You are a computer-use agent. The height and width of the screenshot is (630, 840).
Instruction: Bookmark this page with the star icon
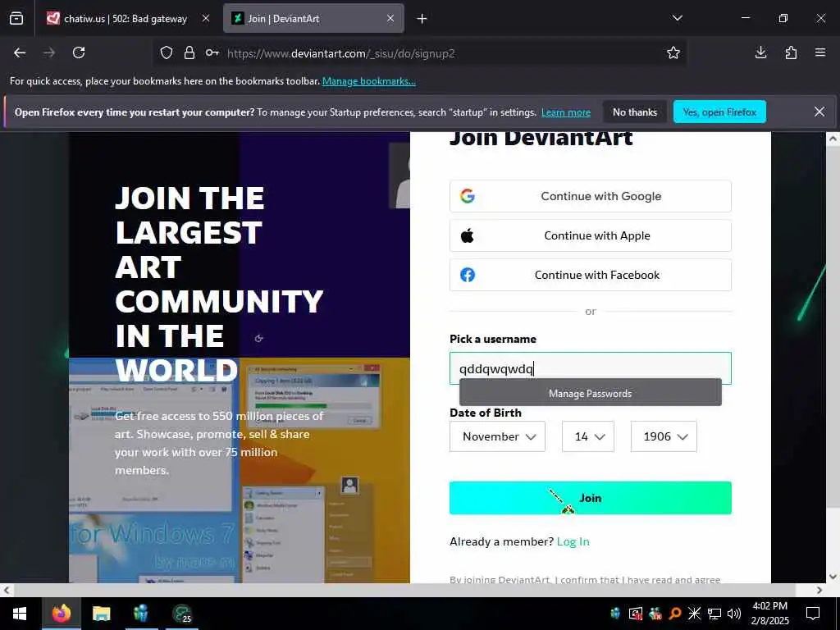click(x=673, y=52)
